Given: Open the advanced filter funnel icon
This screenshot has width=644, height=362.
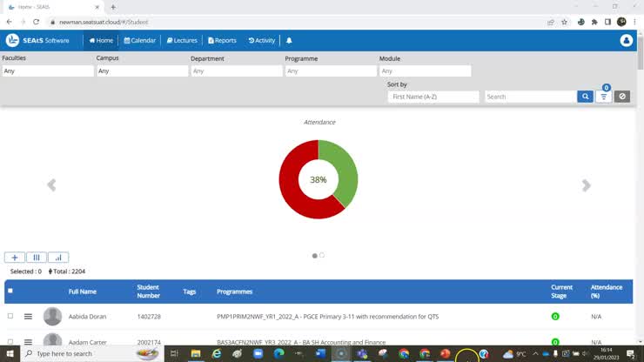Looking at the screenshot, I should coord(603,97).
